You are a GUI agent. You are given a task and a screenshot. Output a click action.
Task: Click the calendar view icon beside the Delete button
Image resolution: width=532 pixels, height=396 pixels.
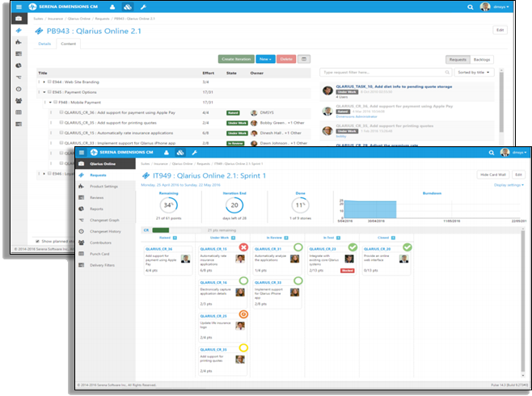(x=304, y=59)
